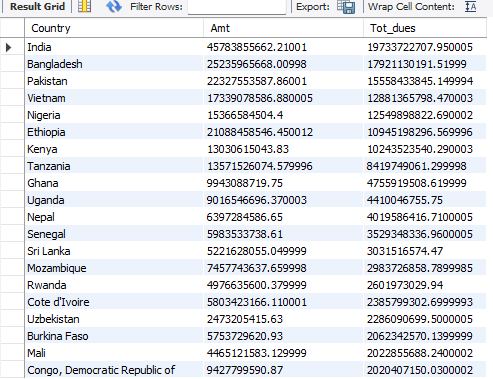Click Amt value 13030615043.83

[248, 149]
